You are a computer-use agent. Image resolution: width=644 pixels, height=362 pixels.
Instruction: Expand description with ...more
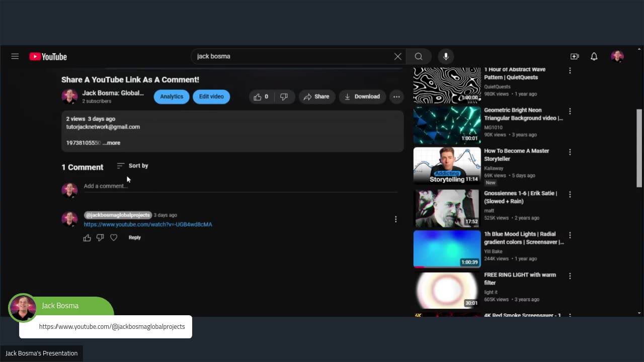click(x=112, y=143)
